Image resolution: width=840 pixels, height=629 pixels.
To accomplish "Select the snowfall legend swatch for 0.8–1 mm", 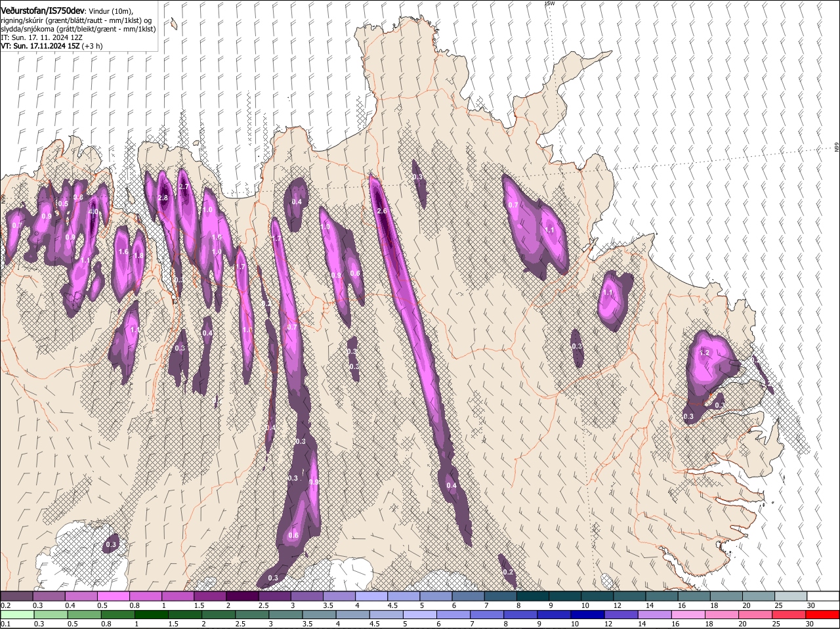I will (146, 596).
